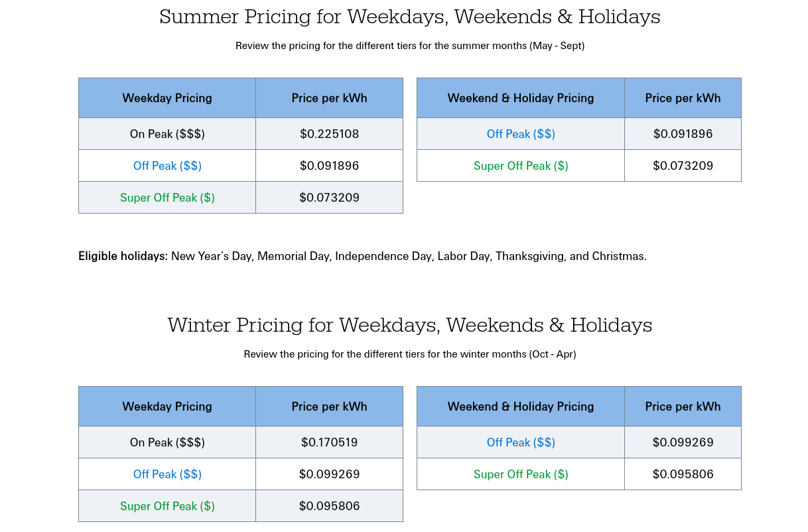Click summer weekend Super Off Peak ($) label

click(x=521, y=166)
